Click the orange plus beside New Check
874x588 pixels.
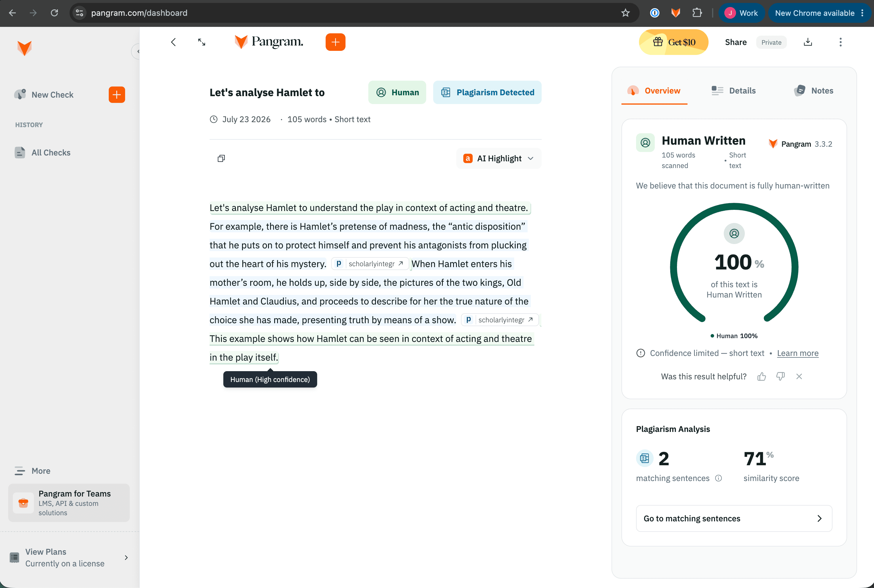(117, 94)
